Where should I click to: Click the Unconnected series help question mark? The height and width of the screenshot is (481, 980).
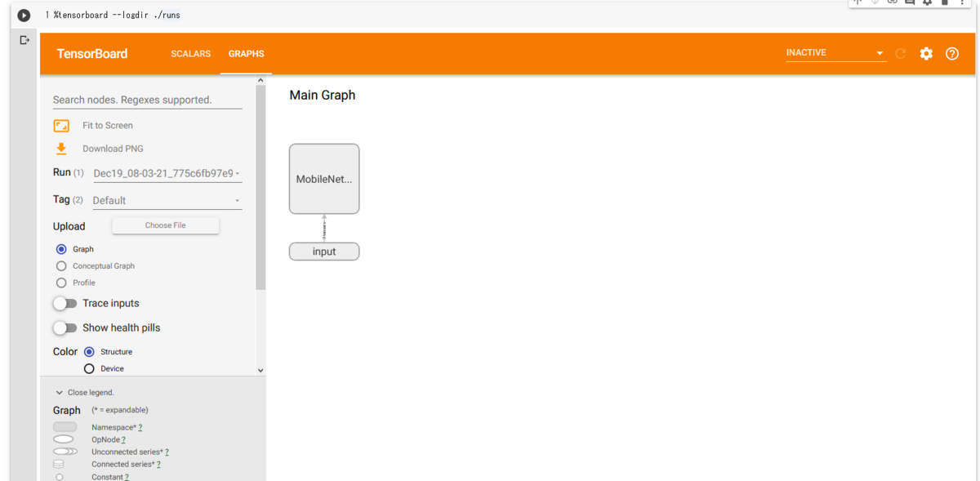click(x=167, y=452)
